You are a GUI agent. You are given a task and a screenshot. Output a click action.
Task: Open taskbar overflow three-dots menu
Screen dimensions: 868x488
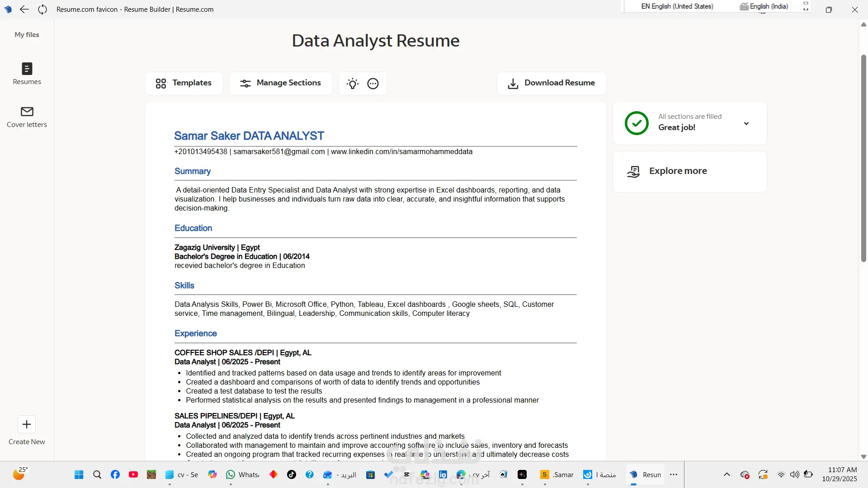[674, 474]
